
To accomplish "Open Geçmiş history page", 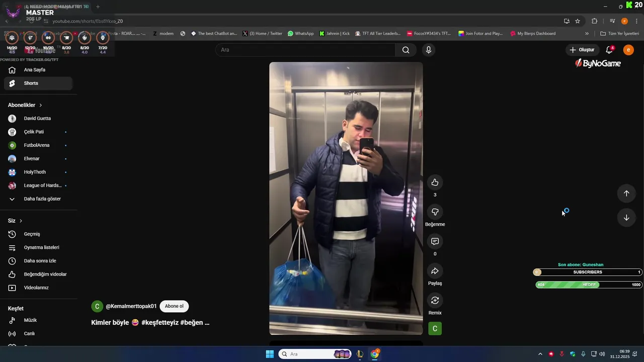I will (38, 234).
